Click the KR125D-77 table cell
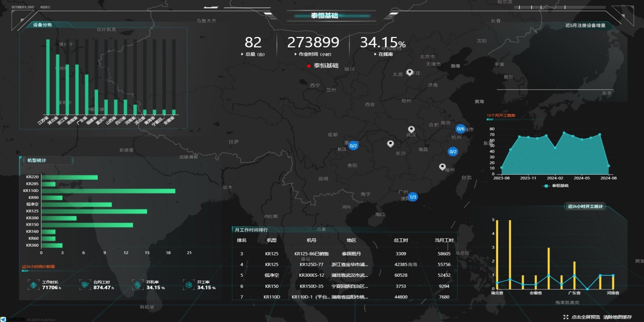644x322 pixels. [311, 264]
